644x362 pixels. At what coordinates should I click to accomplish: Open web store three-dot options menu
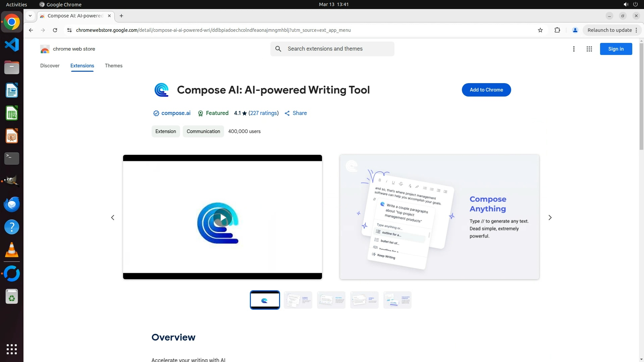point(574,49)
